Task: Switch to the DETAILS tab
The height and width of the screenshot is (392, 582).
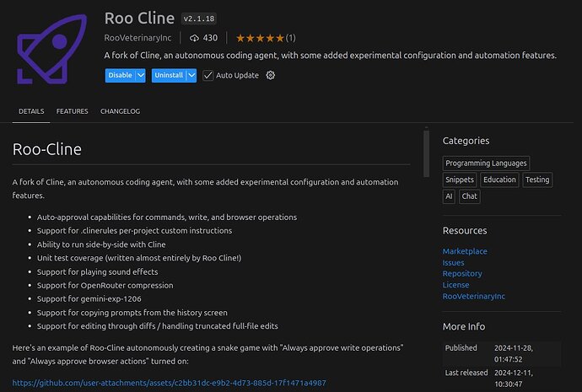Action: tap(31, 111)
